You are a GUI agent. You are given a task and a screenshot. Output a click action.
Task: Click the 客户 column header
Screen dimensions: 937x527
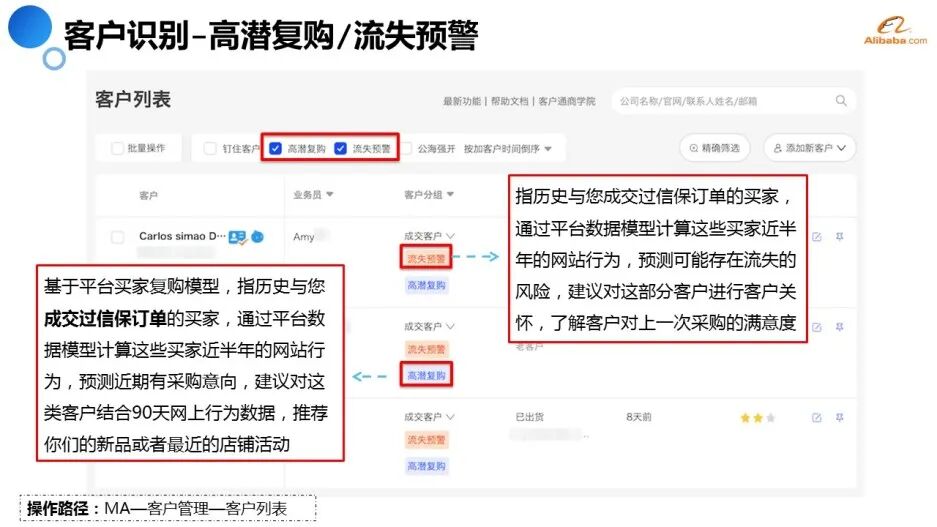tap(148, 195)
